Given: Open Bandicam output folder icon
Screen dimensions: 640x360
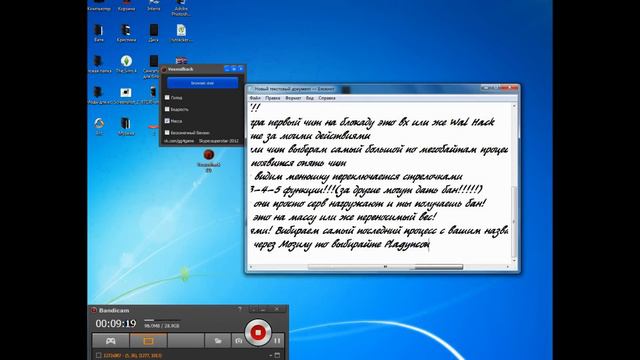Looking at the screenshot, I should pos(218,340).
